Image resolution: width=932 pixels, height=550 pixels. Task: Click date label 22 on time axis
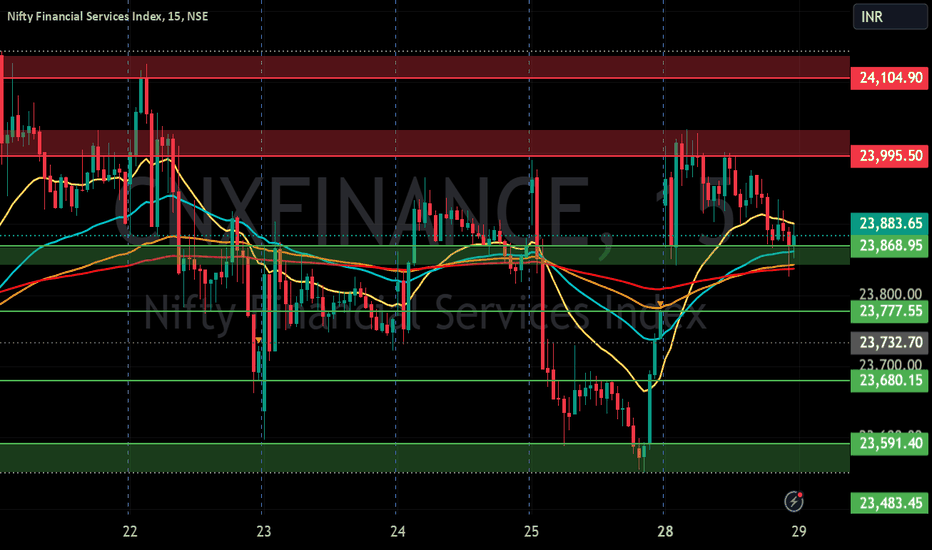pos(130,531)
